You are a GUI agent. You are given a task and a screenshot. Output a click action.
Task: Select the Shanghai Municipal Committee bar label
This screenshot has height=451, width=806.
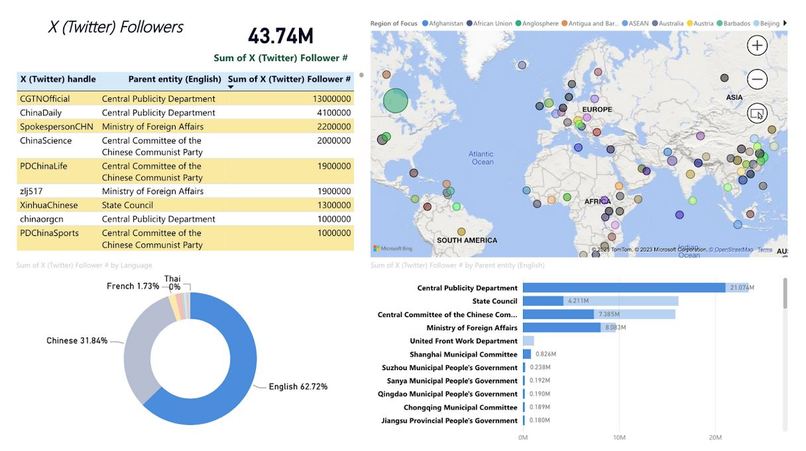click(463, 354)
